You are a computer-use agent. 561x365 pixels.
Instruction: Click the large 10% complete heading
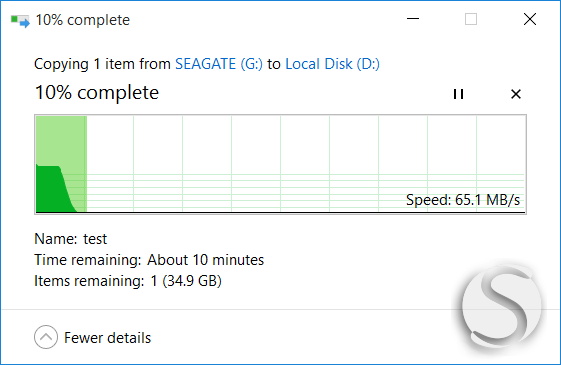coord(97,93)
